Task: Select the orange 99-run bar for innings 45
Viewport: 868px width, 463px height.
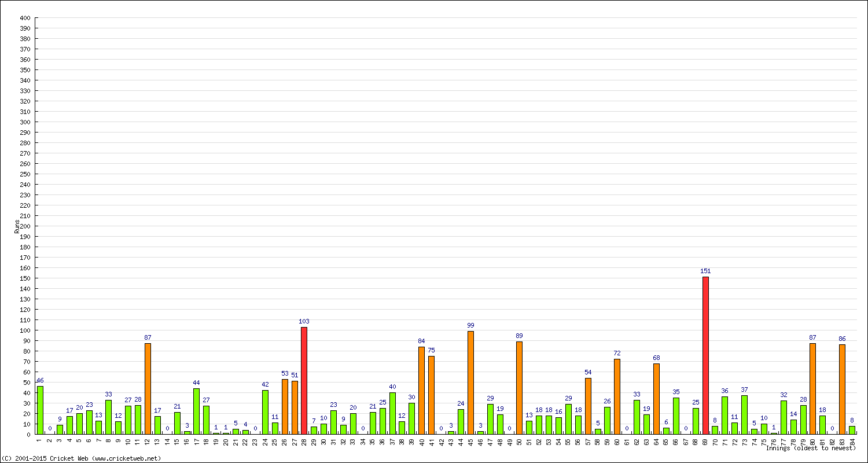Action: (470, 383)
